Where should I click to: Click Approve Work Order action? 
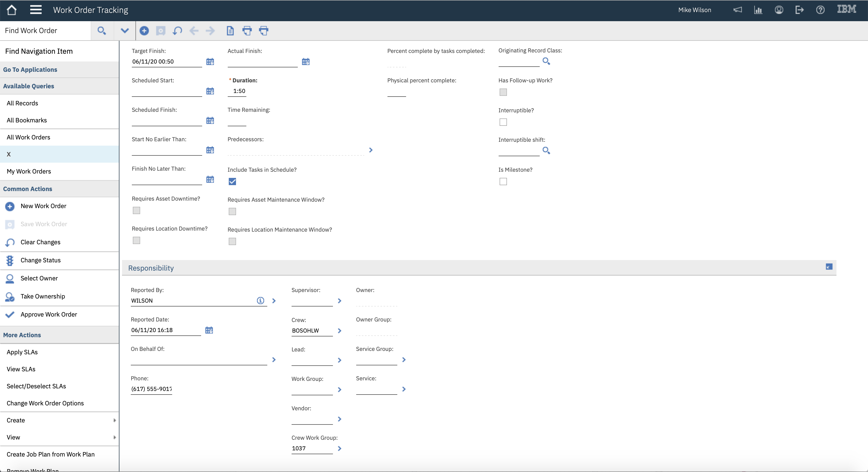[x=49, y=314]
